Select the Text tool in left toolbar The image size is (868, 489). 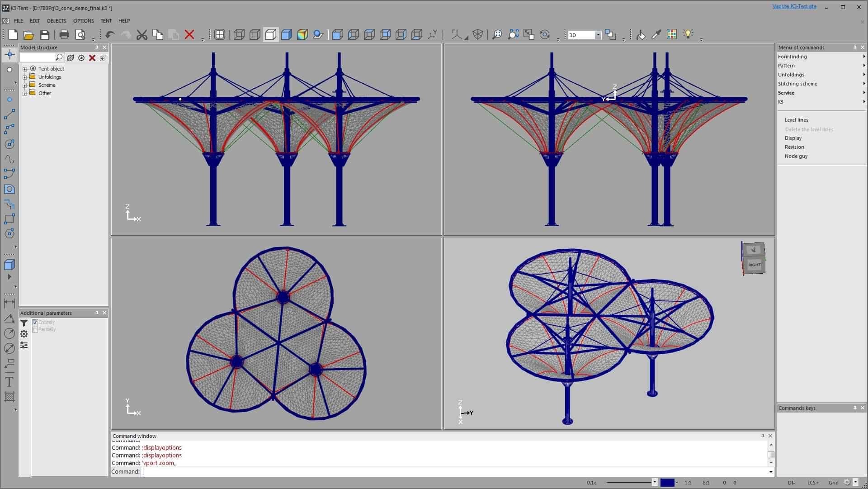pyautogui.click(x=9, y=382)
